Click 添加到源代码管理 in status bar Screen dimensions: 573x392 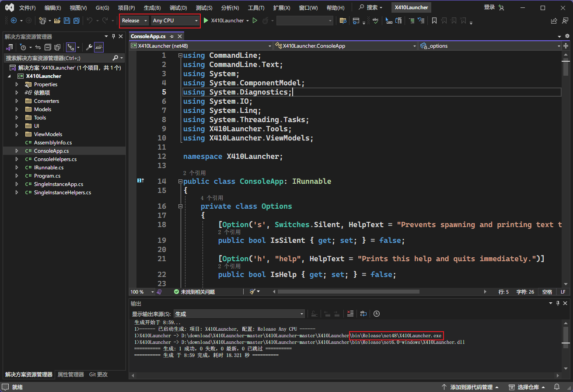(471, 387)
